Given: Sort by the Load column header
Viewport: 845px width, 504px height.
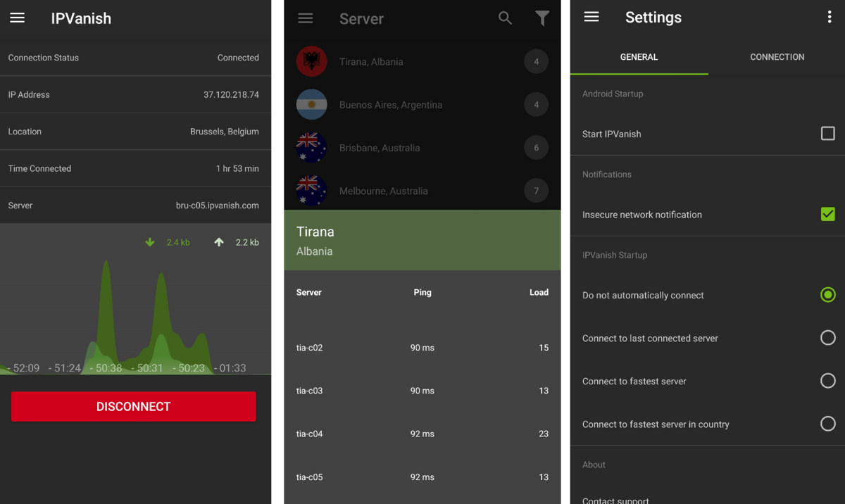Looking at the screenshot, I should pos(539,292).
